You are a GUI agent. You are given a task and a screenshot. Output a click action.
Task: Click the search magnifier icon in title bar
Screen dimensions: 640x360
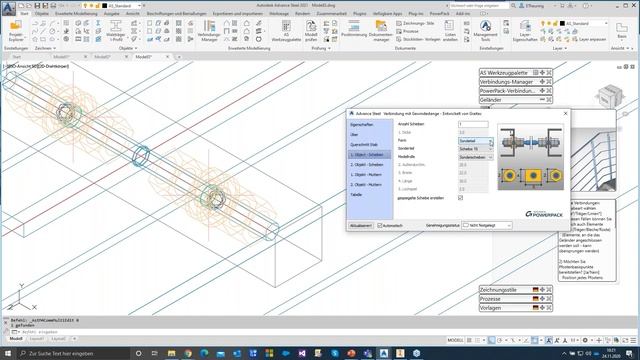point(513,6)
